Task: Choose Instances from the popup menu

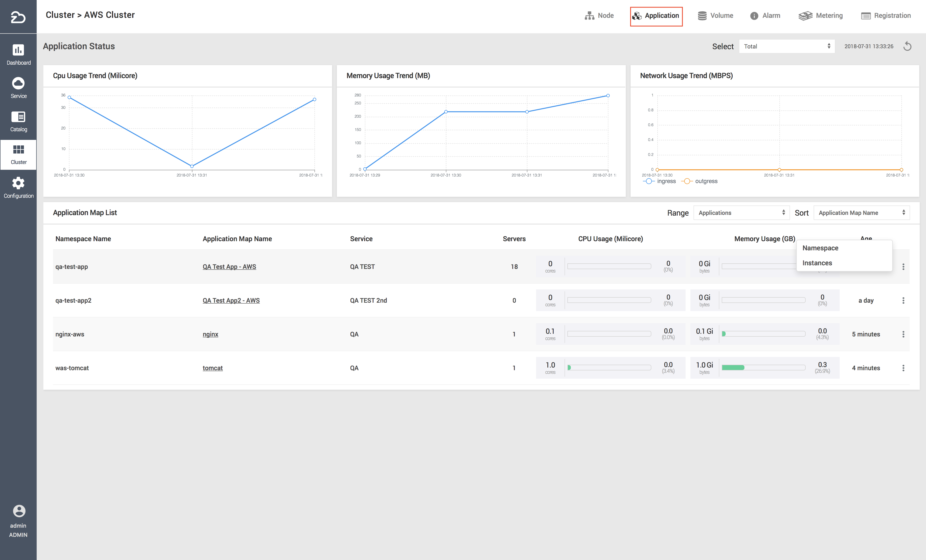Action: 817,263
